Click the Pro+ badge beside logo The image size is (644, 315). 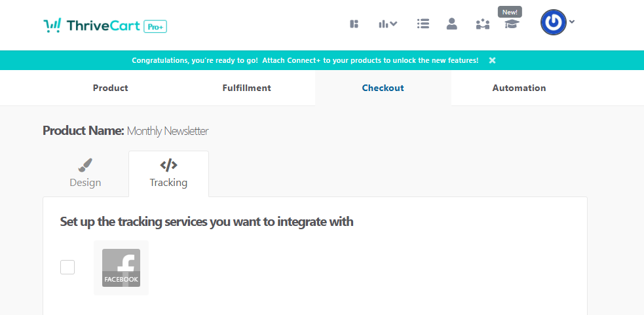[155, 26]
